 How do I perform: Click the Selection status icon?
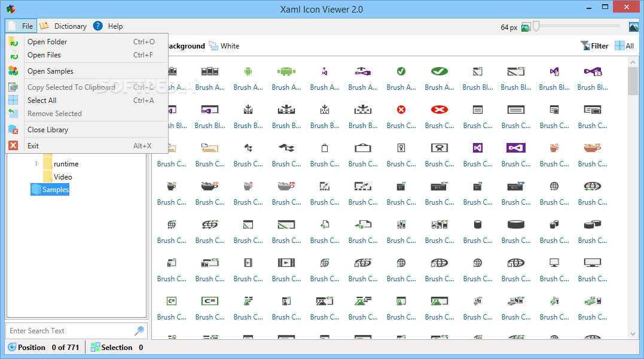click(95, 347)
